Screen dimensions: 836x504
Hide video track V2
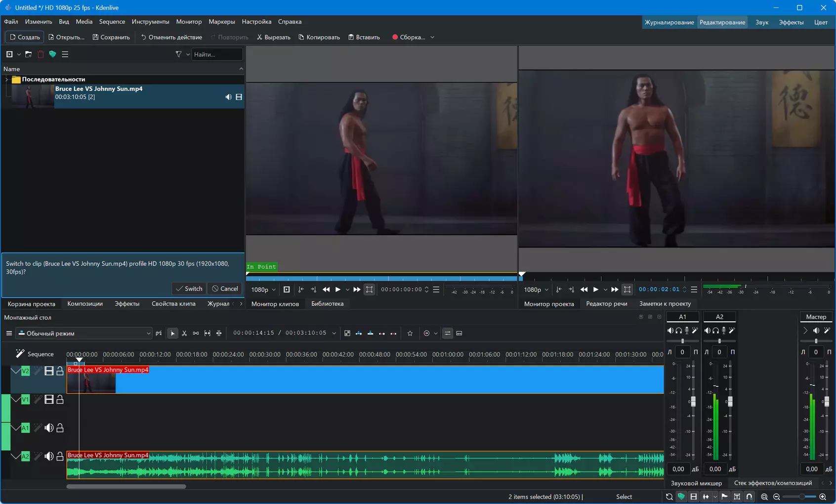coord(49,371)
